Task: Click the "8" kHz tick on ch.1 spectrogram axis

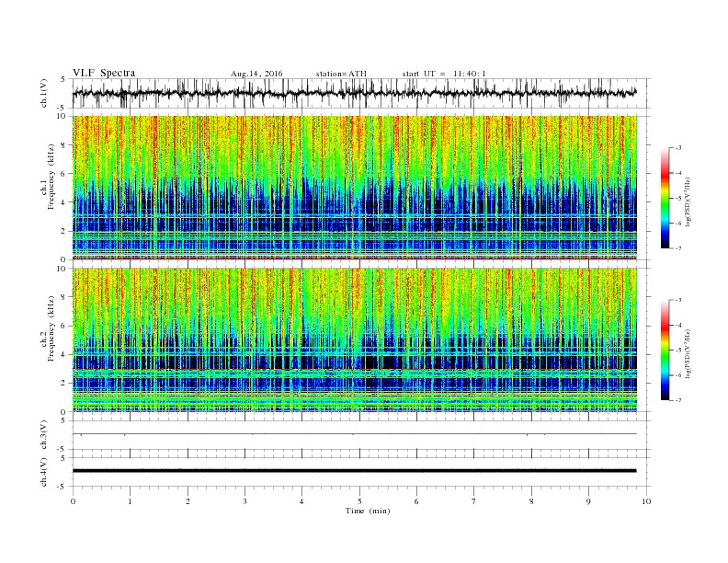Action: click(64, 145)
